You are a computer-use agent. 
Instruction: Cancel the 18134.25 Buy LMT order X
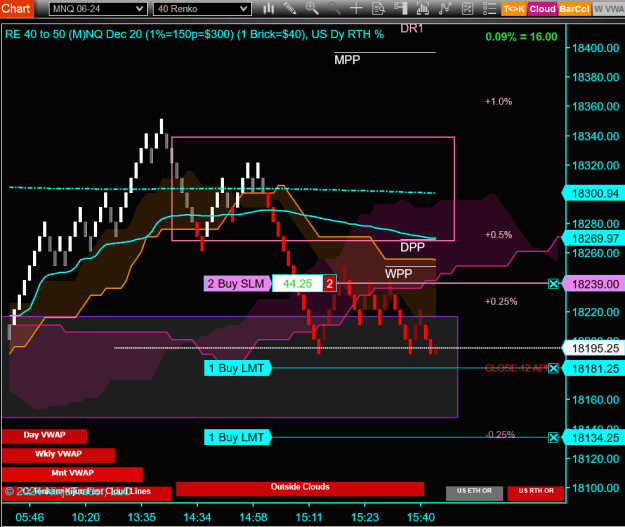[553, 438]
